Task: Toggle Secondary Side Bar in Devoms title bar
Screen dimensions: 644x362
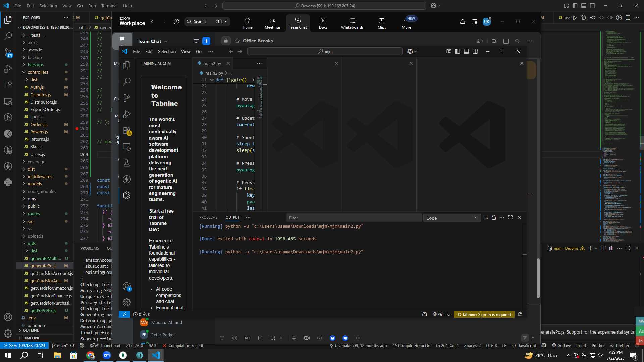Action: (x=593, y=6)
